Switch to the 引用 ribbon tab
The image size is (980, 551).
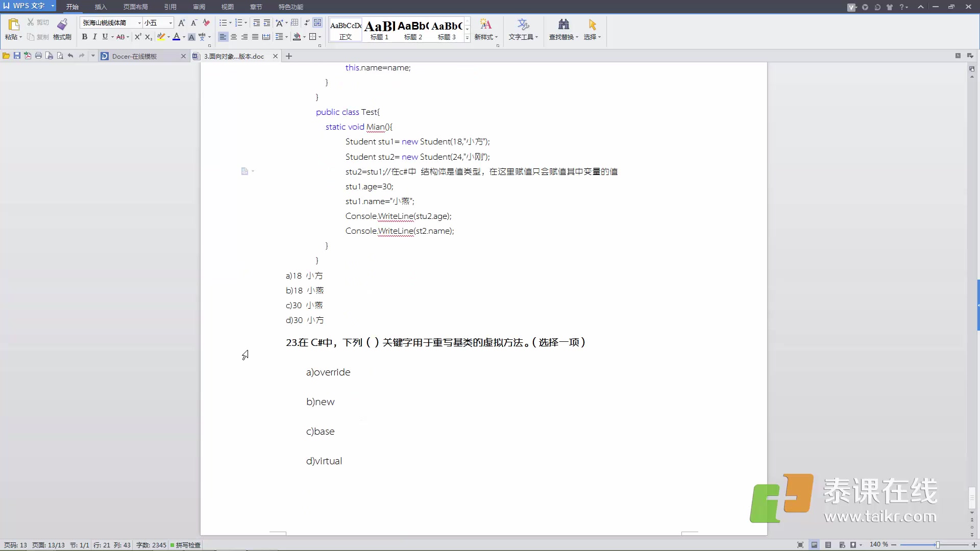(x=170, y=7)
